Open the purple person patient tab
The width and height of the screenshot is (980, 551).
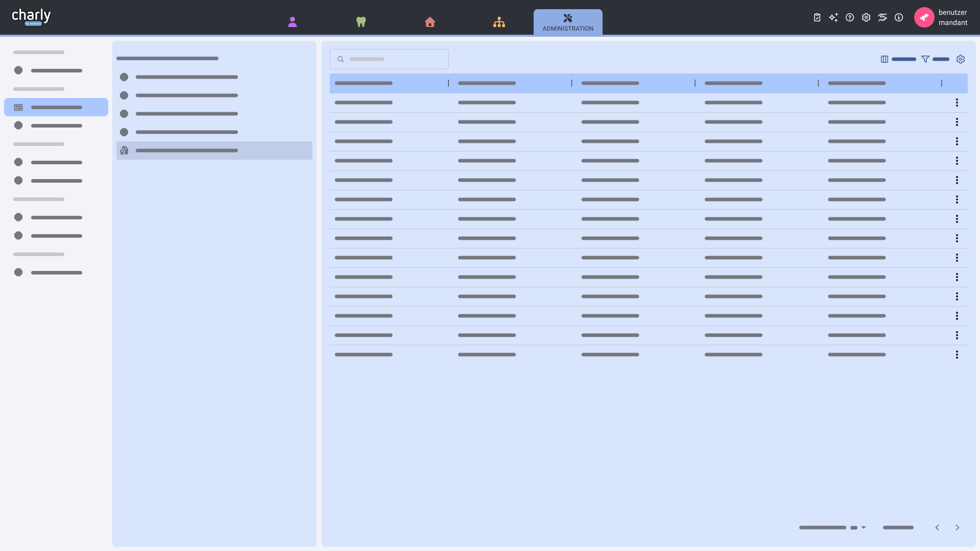(x=292, y=22)
